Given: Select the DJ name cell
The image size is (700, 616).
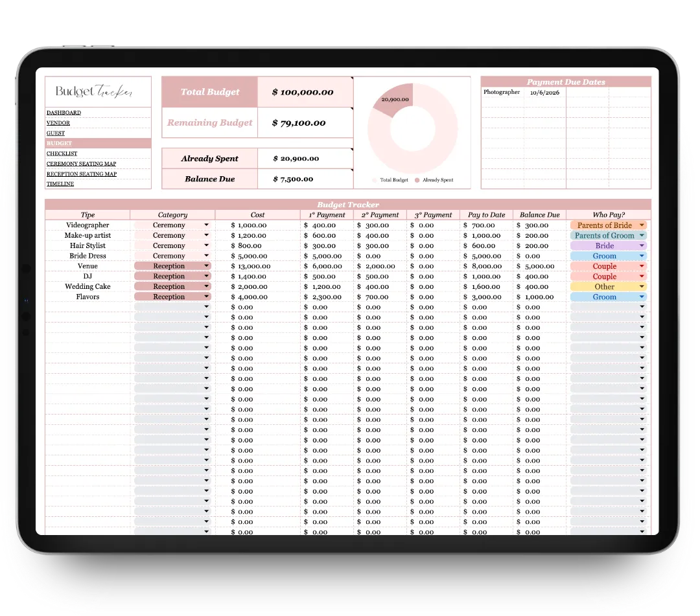Looking at the screenshot, I should point(87,277).
